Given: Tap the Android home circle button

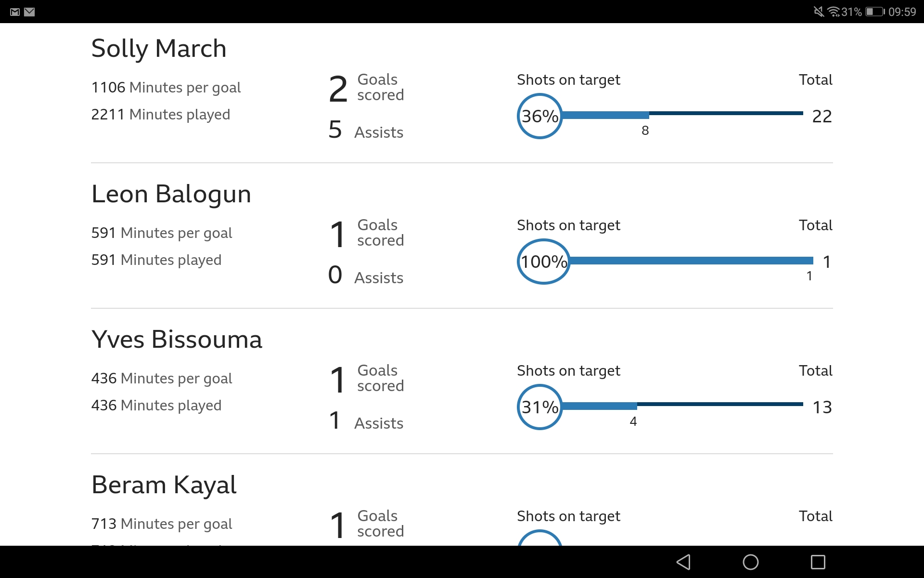Looking at the screenshot, I should [751, 562].
